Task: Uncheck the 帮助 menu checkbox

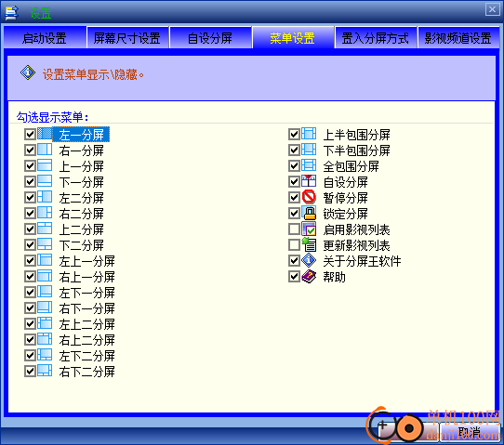Action: [294, 277]
